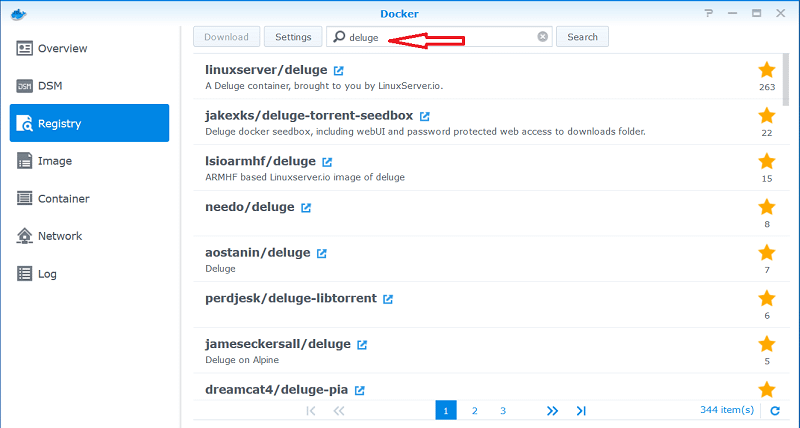Viewport: 800px width, 428px height.
Task: Click the 344 item(s) count
Action: 727,410
